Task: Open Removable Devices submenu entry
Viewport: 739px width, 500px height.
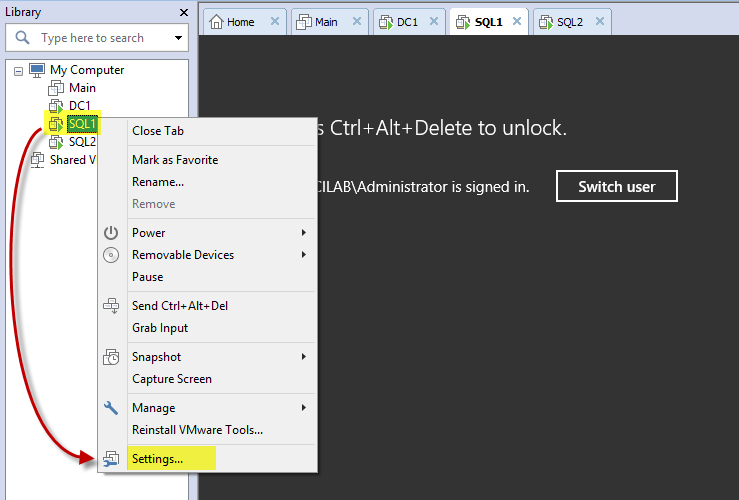Action: 207,255
